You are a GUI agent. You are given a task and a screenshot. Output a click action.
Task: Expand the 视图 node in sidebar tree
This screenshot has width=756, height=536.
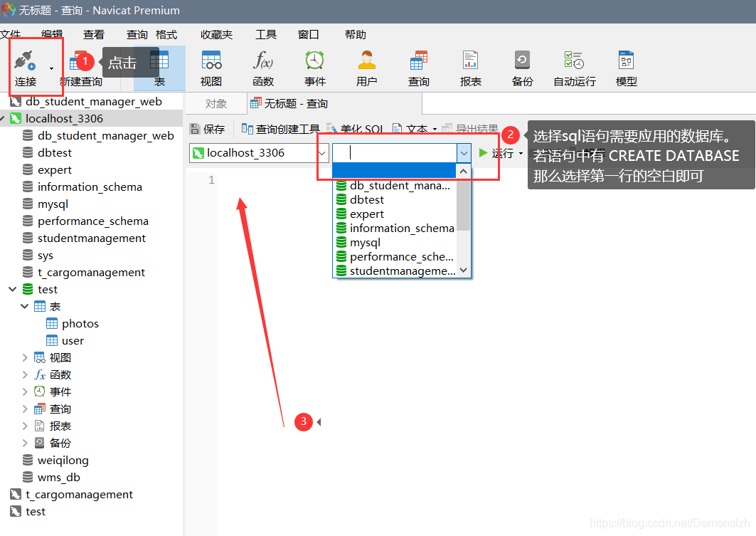point(25,357)
